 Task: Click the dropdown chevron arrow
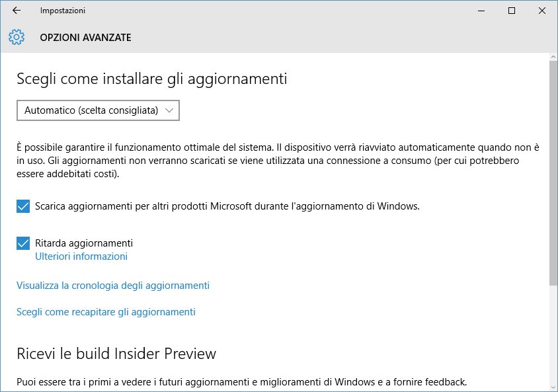(x=169, y=111)
